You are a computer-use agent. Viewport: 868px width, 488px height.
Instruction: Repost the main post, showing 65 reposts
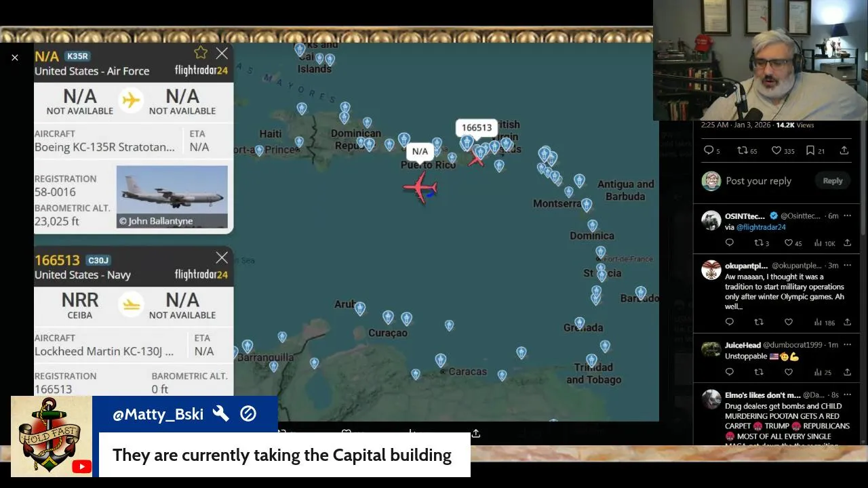[747, 150]
